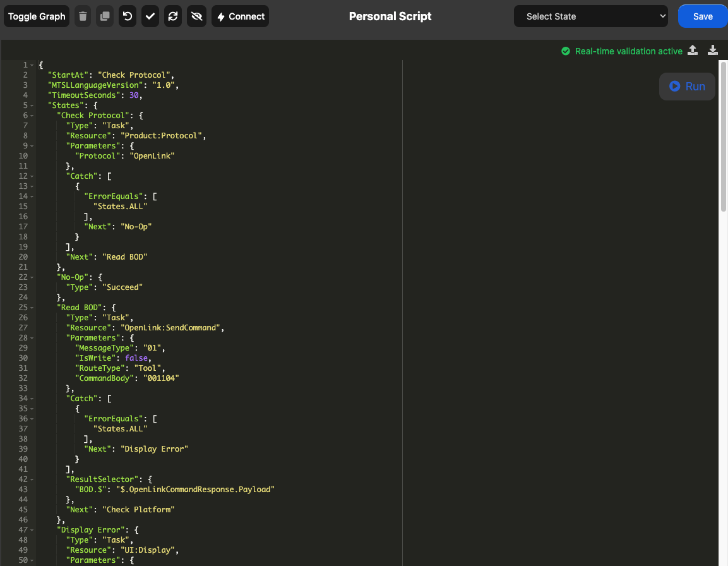Open the Select State dropdown
728x566 pixels.
(590, 16)
